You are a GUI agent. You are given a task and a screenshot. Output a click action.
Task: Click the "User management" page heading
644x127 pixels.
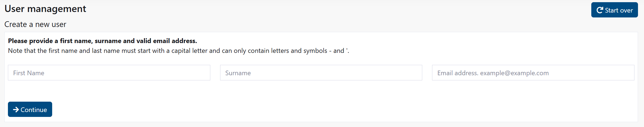tap(45, 9)
